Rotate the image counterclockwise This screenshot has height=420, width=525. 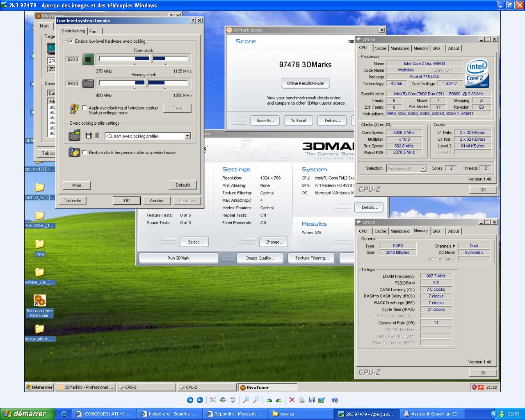click(x=279, y=400)
